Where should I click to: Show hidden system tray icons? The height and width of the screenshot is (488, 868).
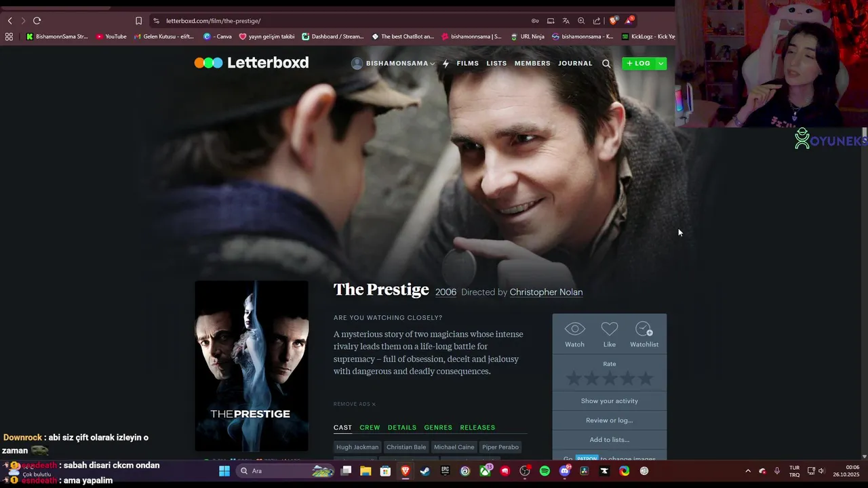coord(748,471)
